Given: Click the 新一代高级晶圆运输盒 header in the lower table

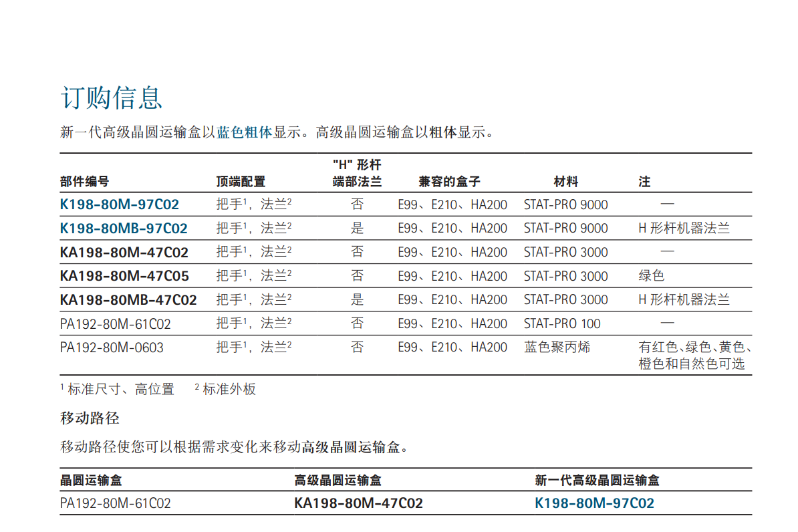Looking at the screenshot, I should (597, 480).
